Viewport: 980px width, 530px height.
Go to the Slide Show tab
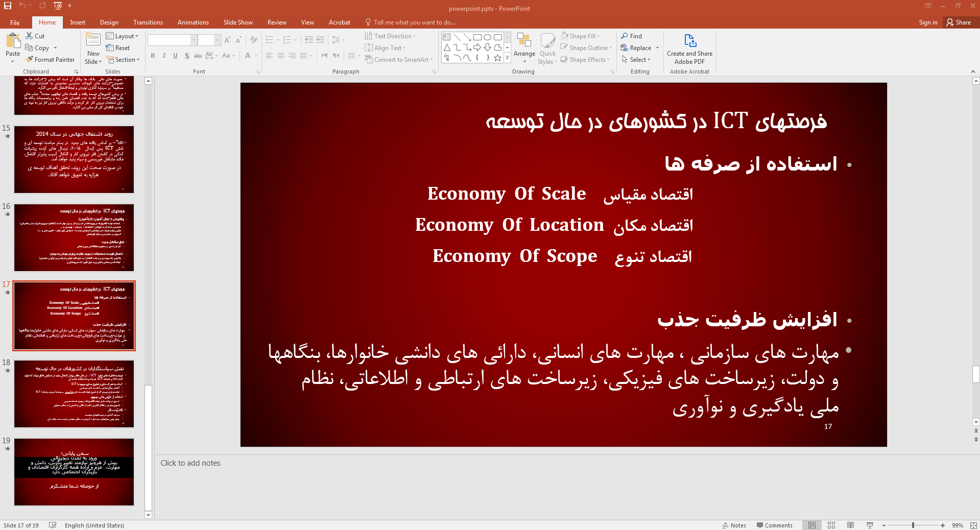[238, 22]
